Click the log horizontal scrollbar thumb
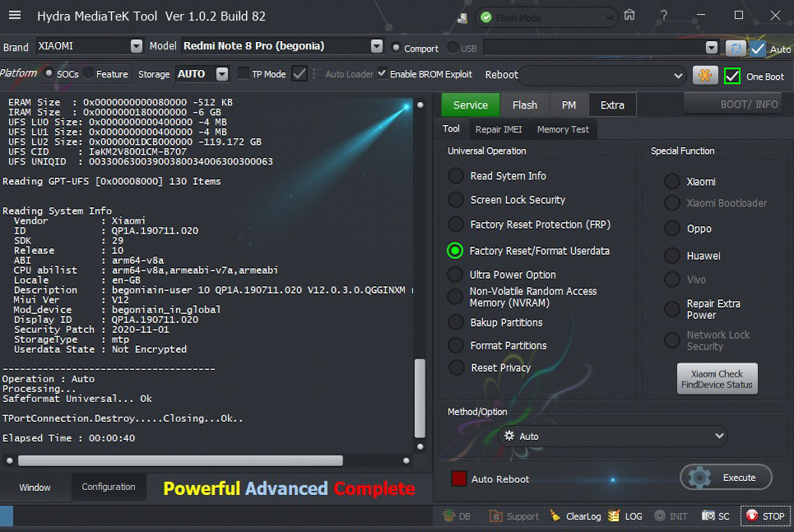Viewport: 794px width, 532px height. [x=180, y=460]
